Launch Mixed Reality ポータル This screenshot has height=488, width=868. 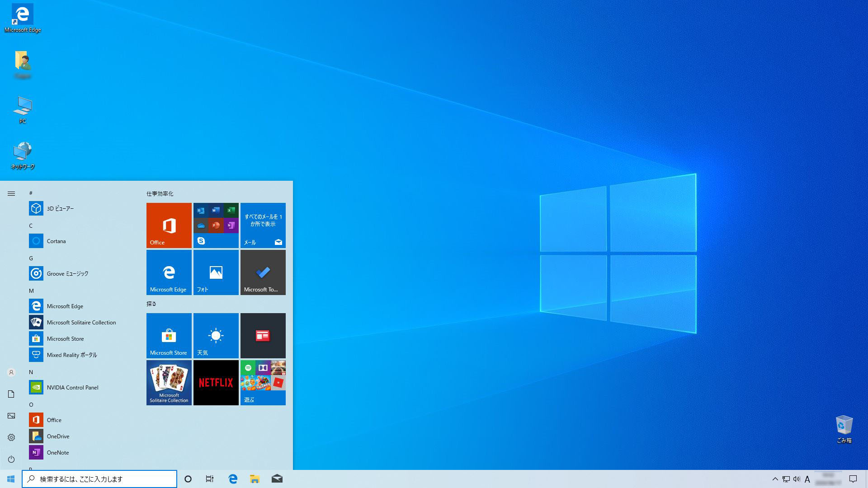pos(81,355)
